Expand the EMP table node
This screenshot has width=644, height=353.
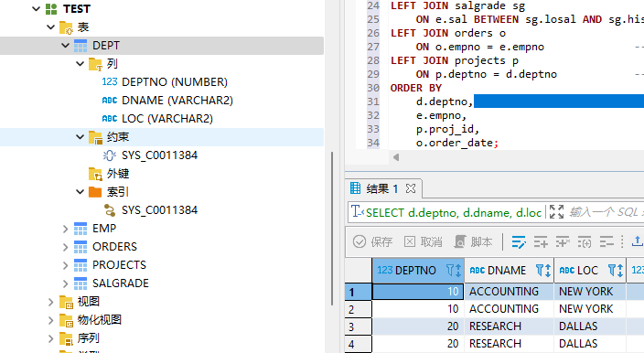click(x=65, y=229)
